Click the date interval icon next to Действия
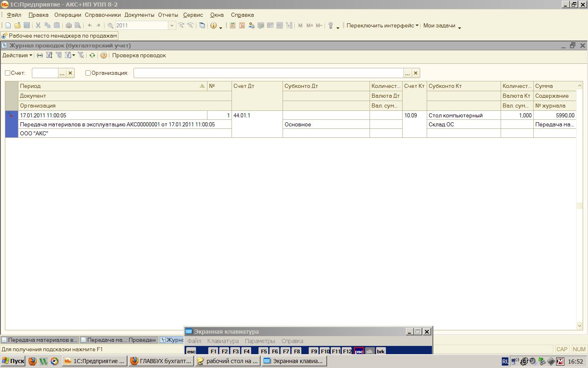Viewport: 588px width, 368px height. [x=40, y=56]
